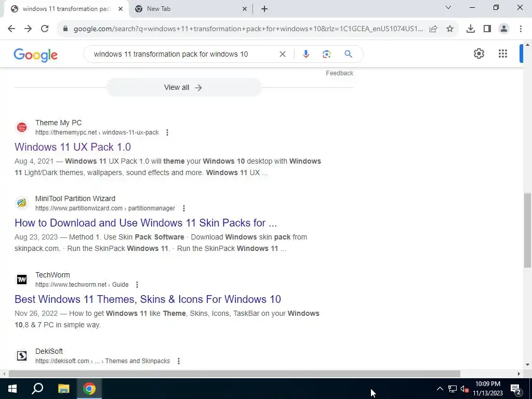The height and width of the screenshot is (399, 532).
Task: Search by image with Google Lens
Action: tap(326, 54)
